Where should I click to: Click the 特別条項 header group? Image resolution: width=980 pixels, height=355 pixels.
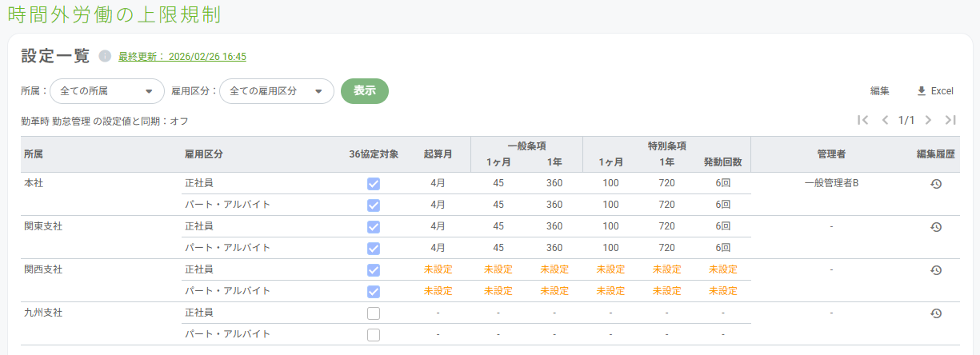pyautogui.click(x=666, y=146)
